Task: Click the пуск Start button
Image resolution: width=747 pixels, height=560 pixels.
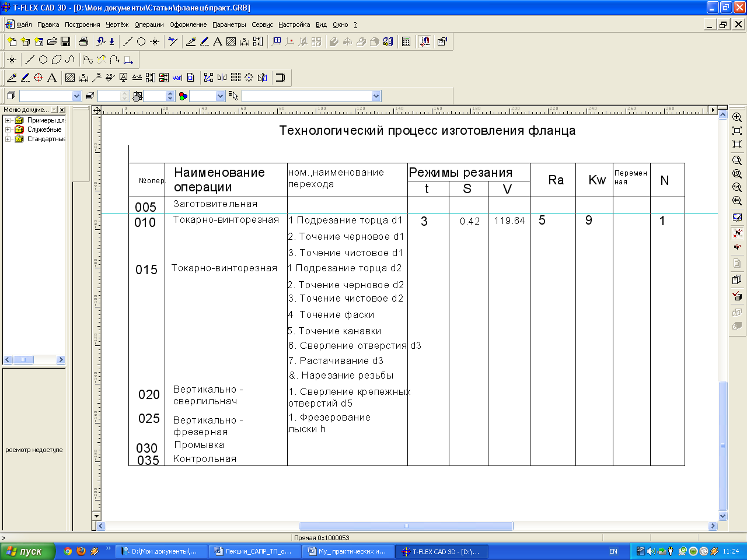Action: pos(28,551)
